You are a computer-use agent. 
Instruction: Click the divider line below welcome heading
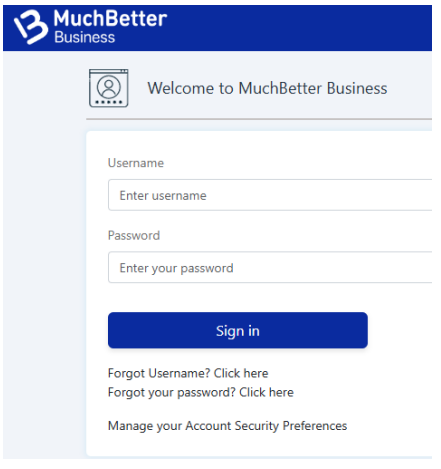point(259,119)
